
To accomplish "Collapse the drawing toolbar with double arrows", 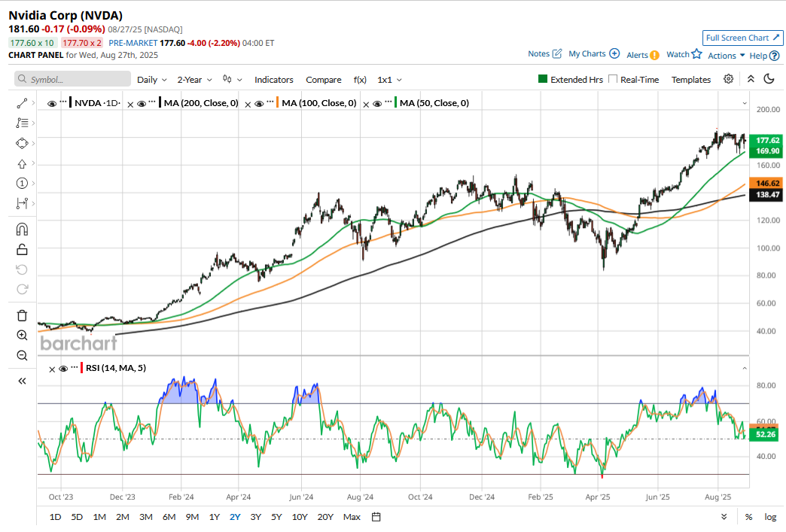I will pyautogui.click(x=22, y=381).
